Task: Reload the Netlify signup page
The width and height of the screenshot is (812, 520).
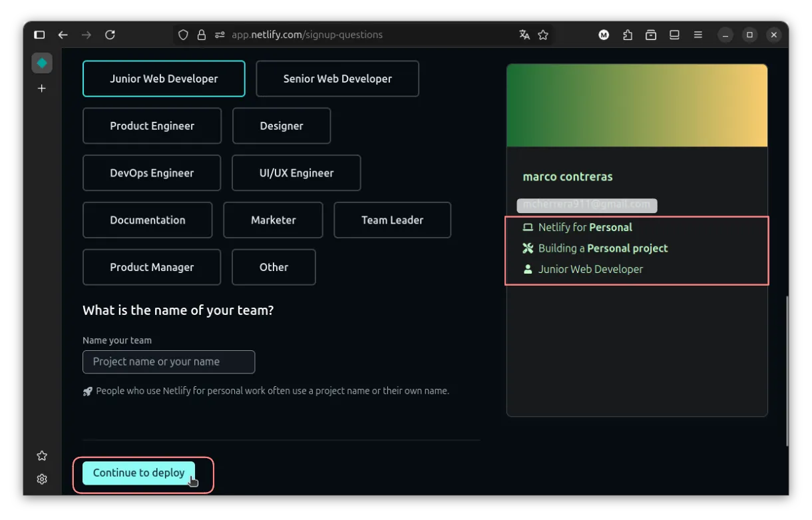Action: pyautogui.click(x=110, y=35)
